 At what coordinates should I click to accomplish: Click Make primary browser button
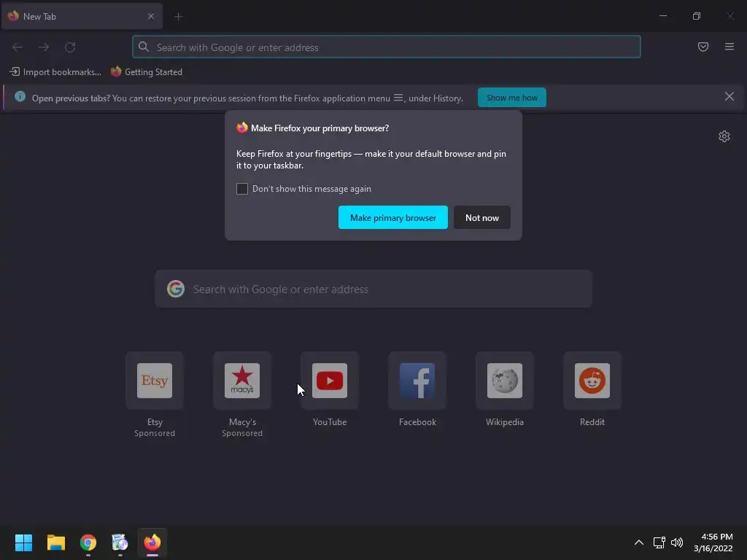click(393, 217)
